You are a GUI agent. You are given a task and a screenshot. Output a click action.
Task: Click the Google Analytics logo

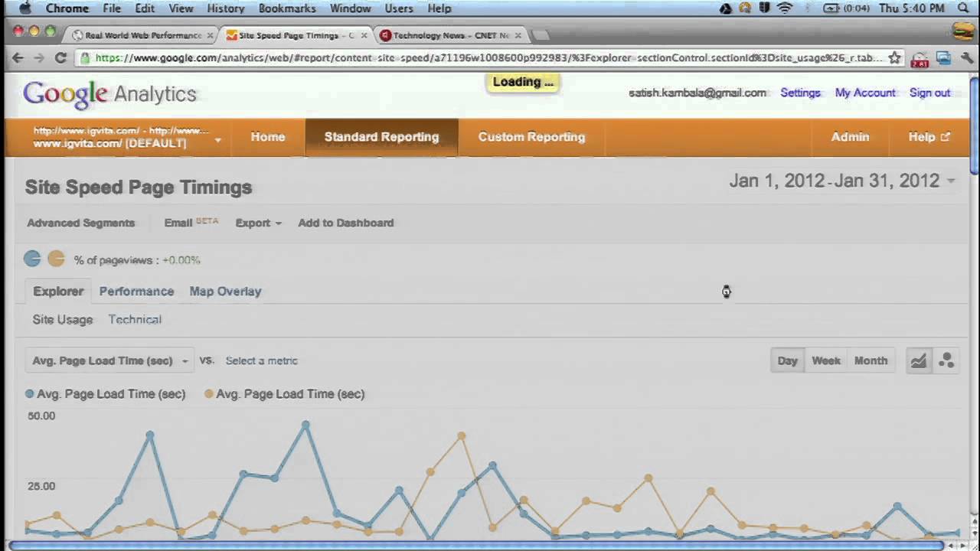(109, 94)
